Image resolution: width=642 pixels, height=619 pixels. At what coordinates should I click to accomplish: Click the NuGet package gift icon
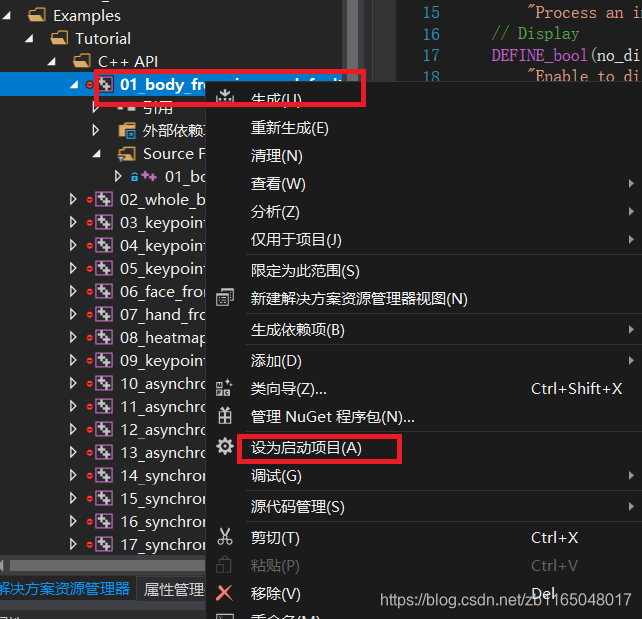(225, 416)
